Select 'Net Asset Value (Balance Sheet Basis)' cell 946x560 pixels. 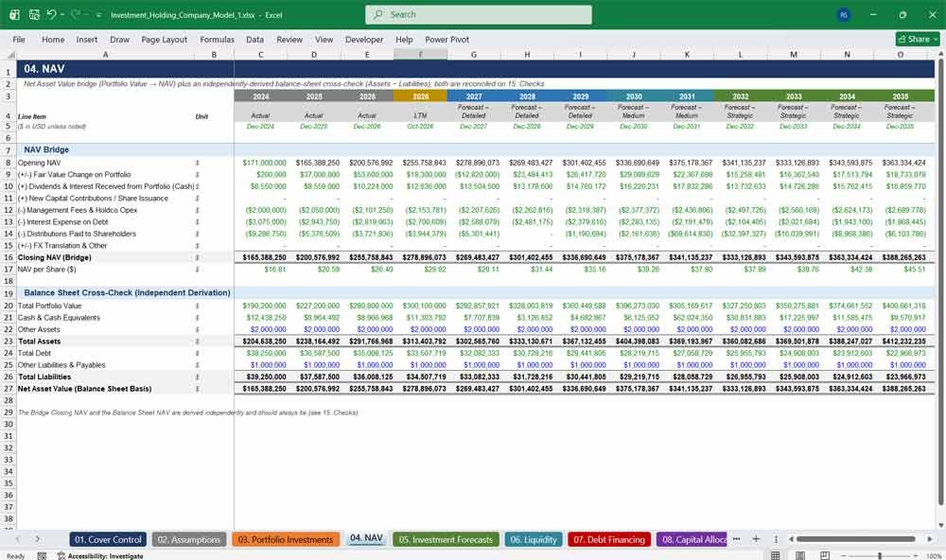click(84, 389)
